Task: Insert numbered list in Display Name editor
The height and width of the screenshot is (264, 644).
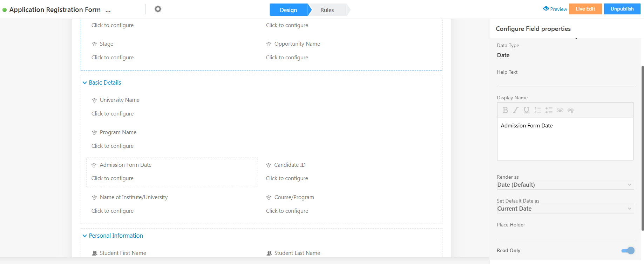Action: (538, 110)
